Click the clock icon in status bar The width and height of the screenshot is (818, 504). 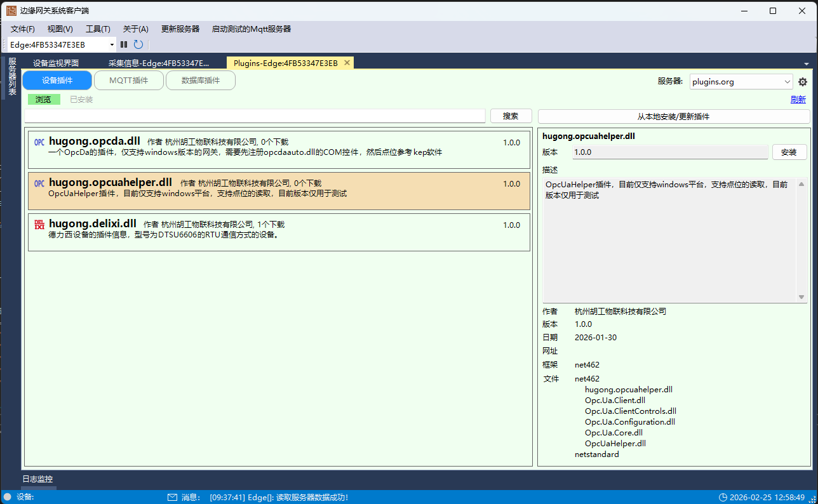click(723, 497)
